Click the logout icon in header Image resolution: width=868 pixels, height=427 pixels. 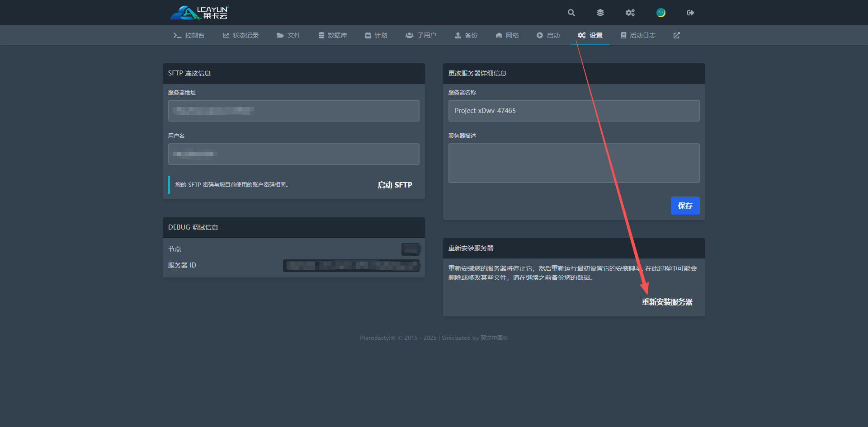pyautogui.click(x=690, y=13)
